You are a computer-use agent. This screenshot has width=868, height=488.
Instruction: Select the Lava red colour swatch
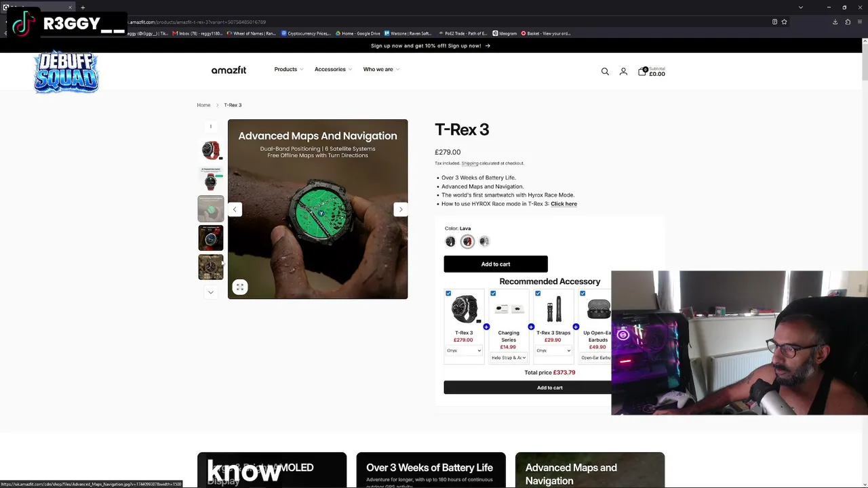[467, 241]
